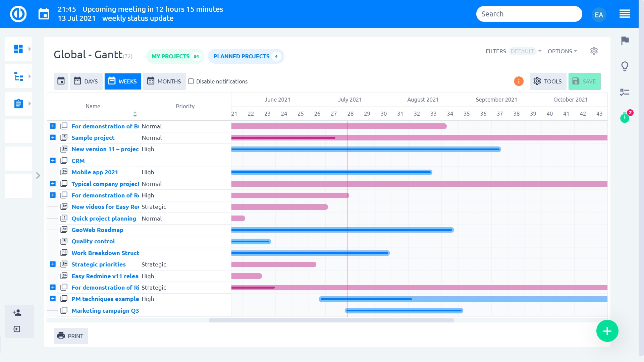Switch to Months view
Screen dimensions: 644x362
[x=164, y=81]
